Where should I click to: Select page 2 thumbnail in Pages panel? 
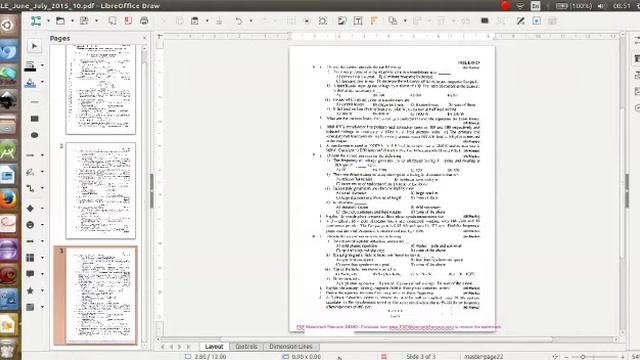coord(101,191)
